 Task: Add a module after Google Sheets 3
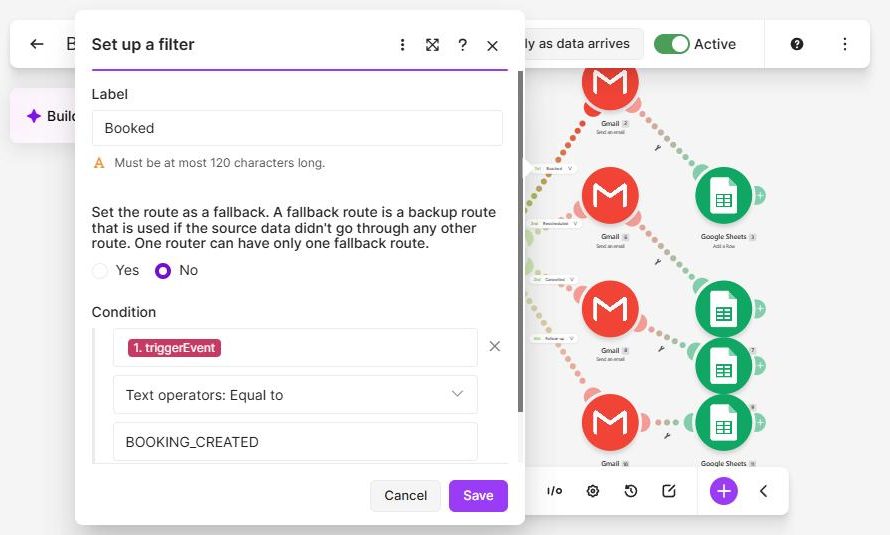[x=759, y=196]
